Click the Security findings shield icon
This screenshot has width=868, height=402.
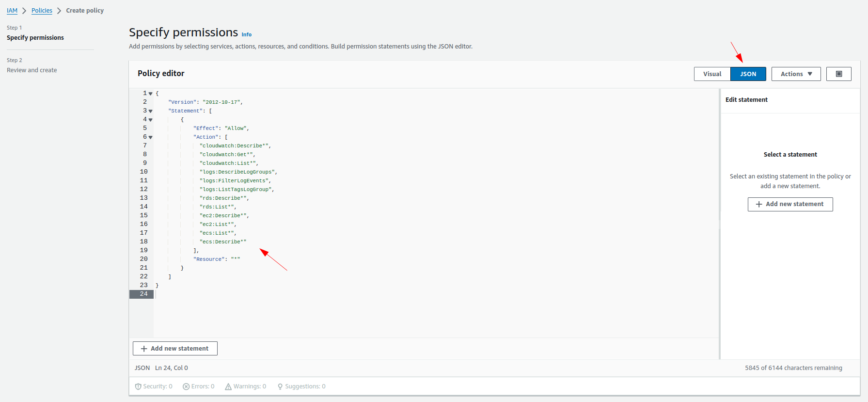point(138,386)
